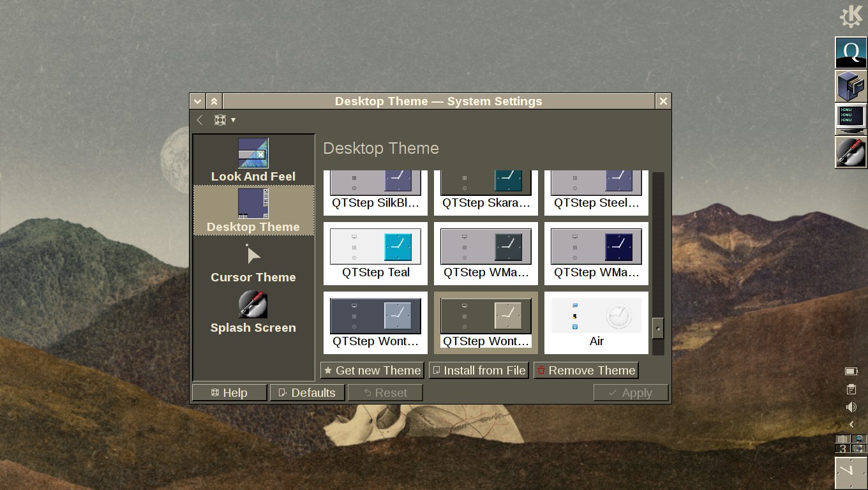The height and width of the screenshot is (490, 868).
Task: Select the blue-gray QTStep Wont… theme
Action: (375, 322)
